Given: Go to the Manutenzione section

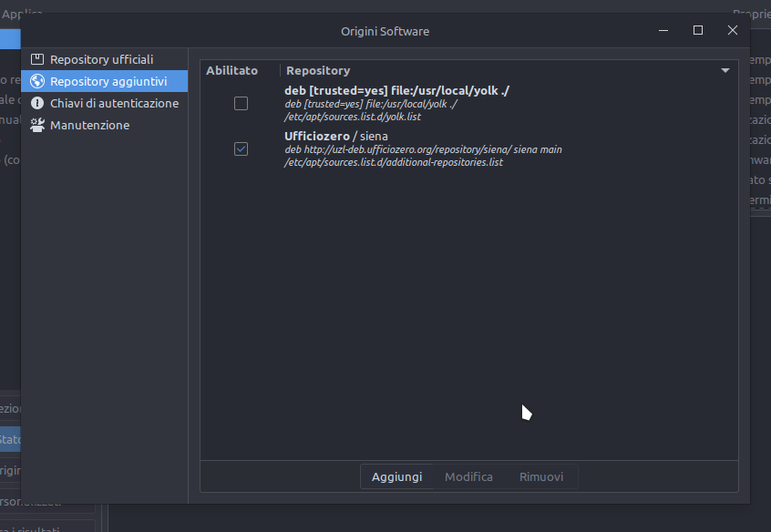Looking at the screenshot, I should tap(89, 125).
